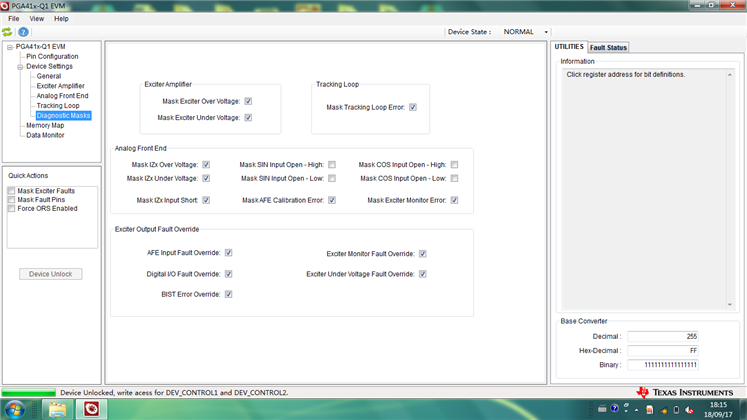This screenshot has width=747, height=420.
Task: Collapse the PGA41x-Q1 EVM tree root
Action: coord(10,47)
